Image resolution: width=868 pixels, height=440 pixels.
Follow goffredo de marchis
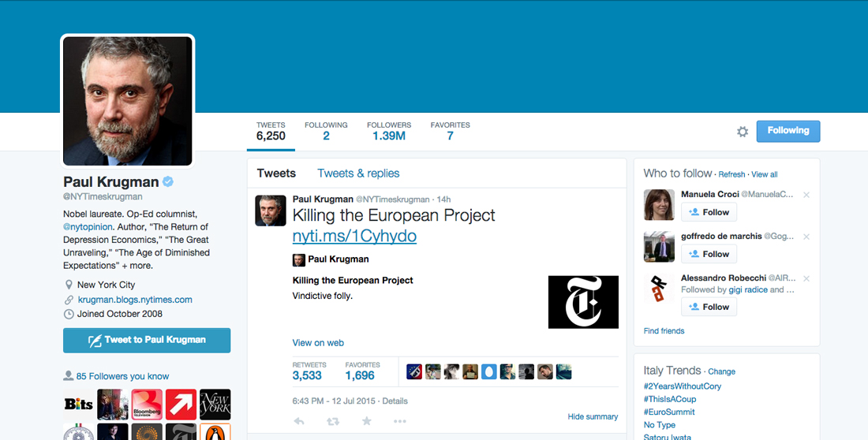[x=709, y=254]
